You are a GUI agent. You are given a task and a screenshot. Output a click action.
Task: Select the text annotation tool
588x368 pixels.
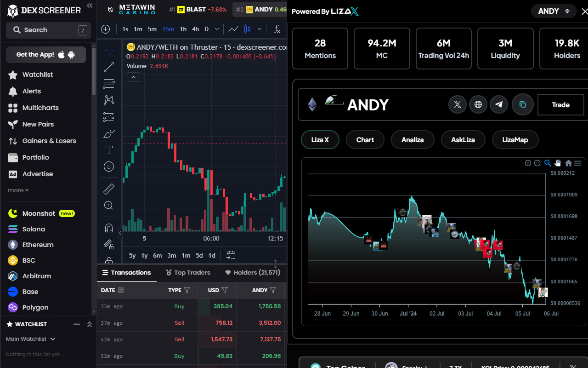pyautogui.click(x=109, y=150)
